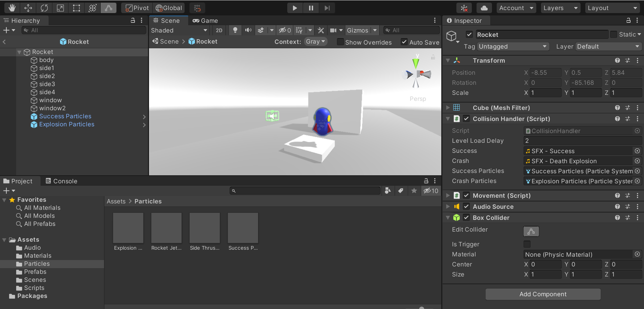Image resolution: width=644 pixels, height=309 pixels.
Task: Pause the game
Action: (310, 8)
